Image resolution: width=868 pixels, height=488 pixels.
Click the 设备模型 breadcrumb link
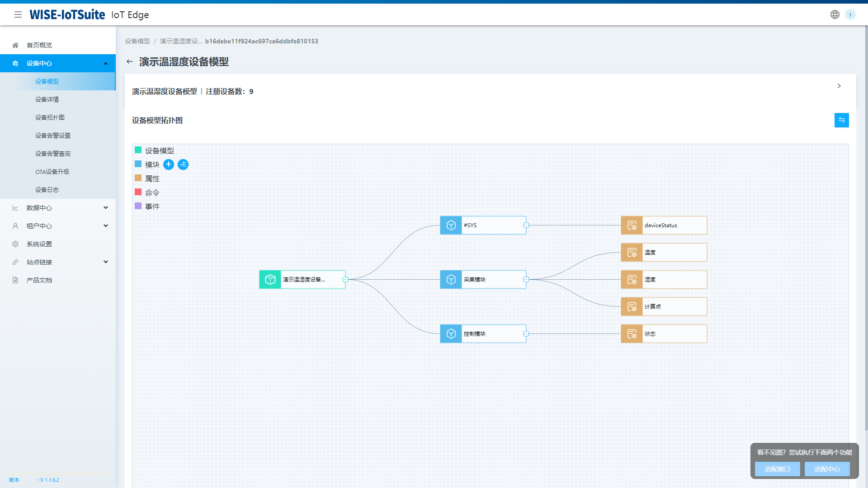137,41
